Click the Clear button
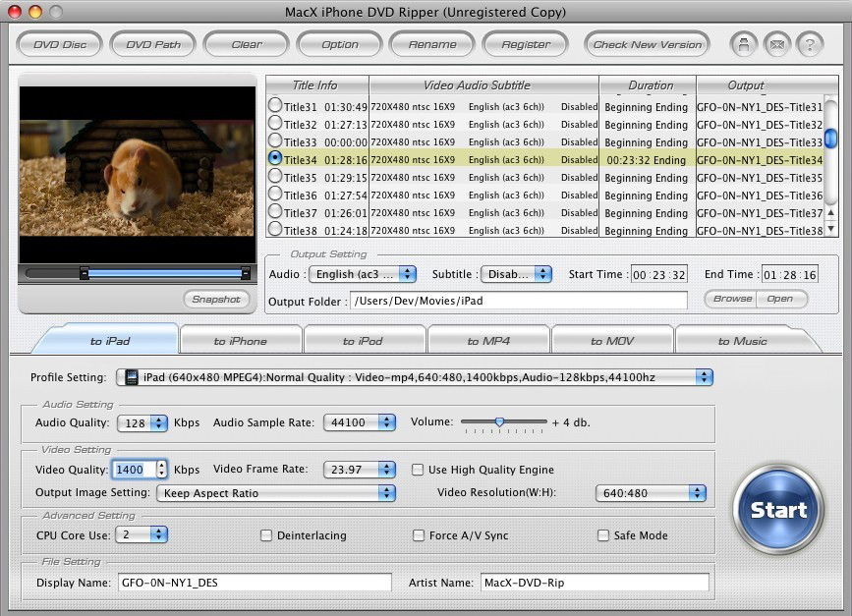 point(247,44)
